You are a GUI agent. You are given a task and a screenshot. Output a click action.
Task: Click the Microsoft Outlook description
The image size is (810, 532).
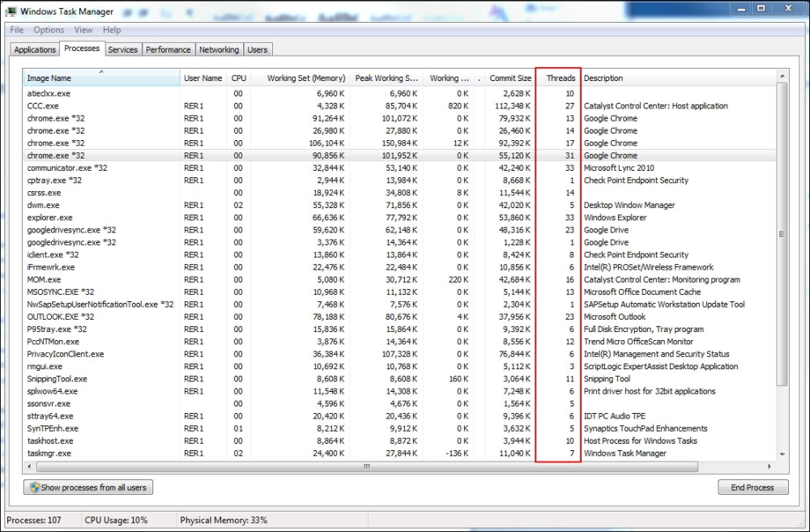[615, 317]
